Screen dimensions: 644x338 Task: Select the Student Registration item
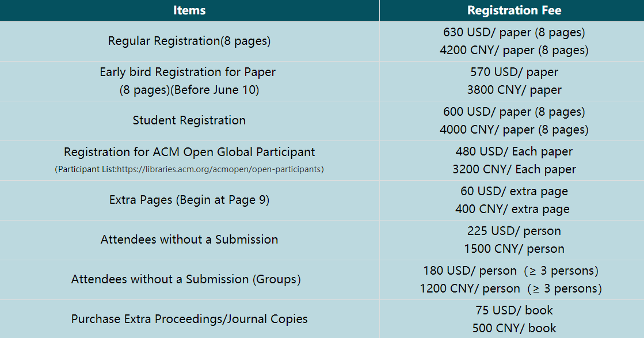pos(189,120)
